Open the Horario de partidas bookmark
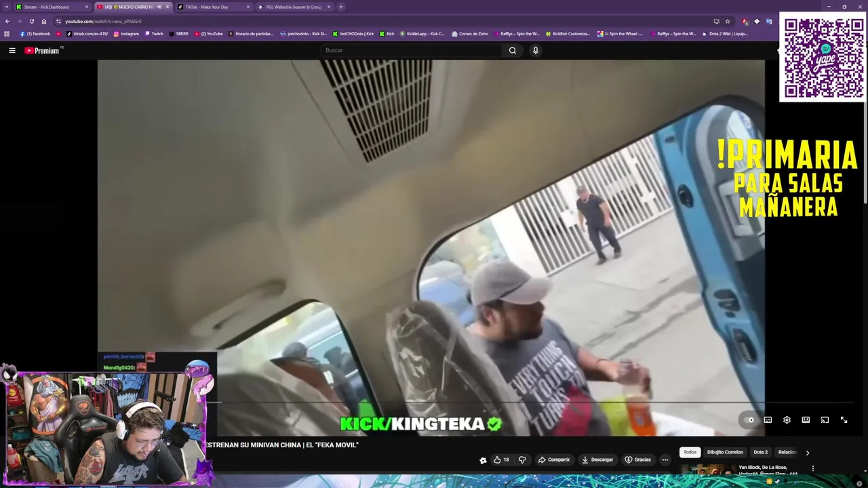 point(251,33)
